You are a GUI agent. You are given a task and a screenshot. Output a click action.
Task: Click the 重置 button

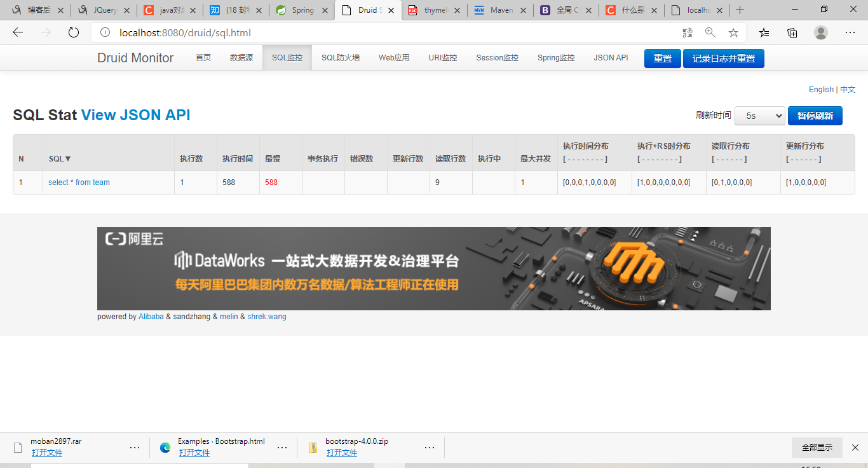click(663, 59)
